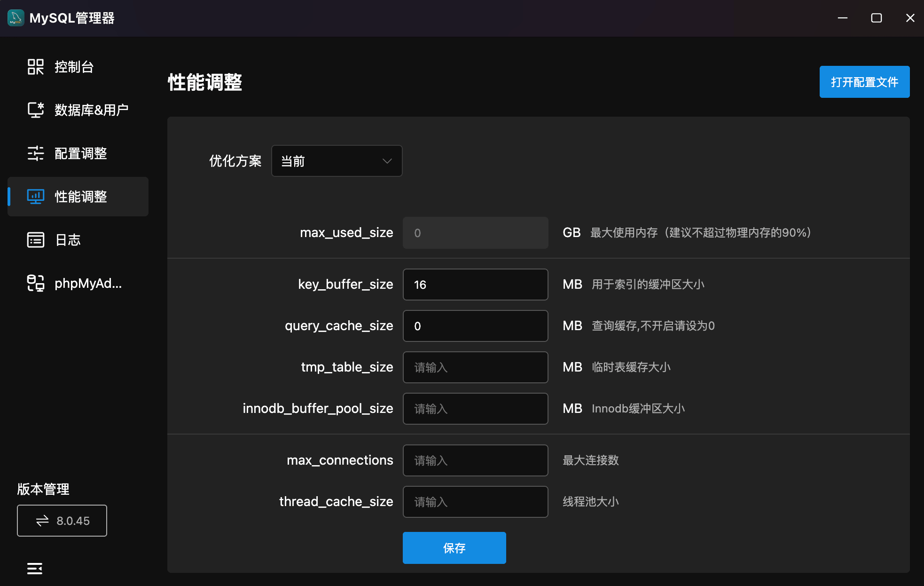
Task: Click the phpMyAdmin database icon
Action: click(35, 283)
